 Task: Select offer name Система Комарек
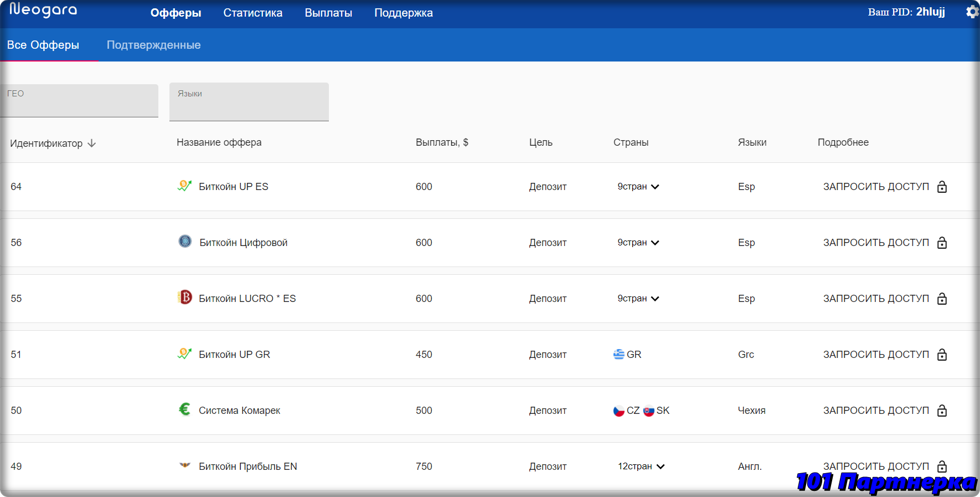pyautogui.click(x=240, y=411)
